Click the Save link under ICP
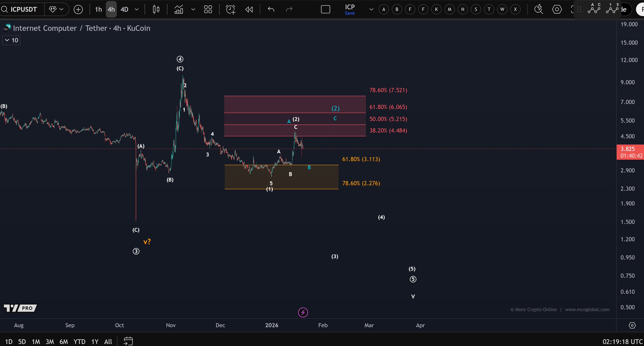This screenshot has height=346, width=644. [350, 13]
